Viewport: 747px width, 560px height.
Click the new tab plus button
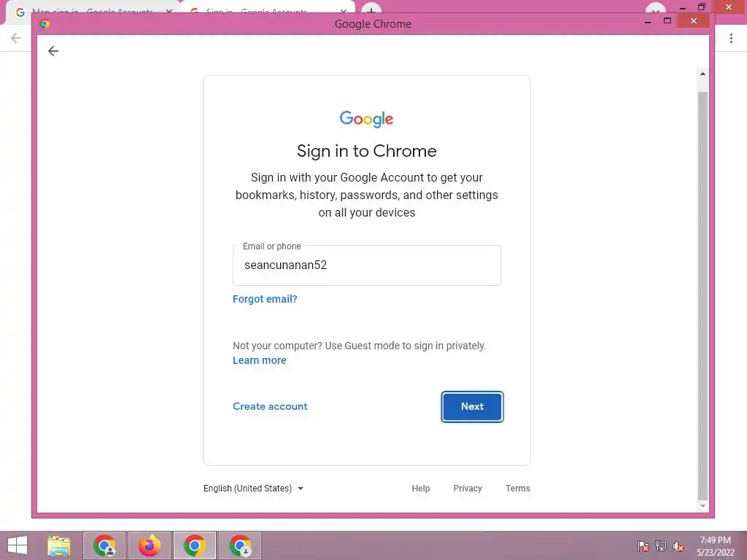coord(371,9)
